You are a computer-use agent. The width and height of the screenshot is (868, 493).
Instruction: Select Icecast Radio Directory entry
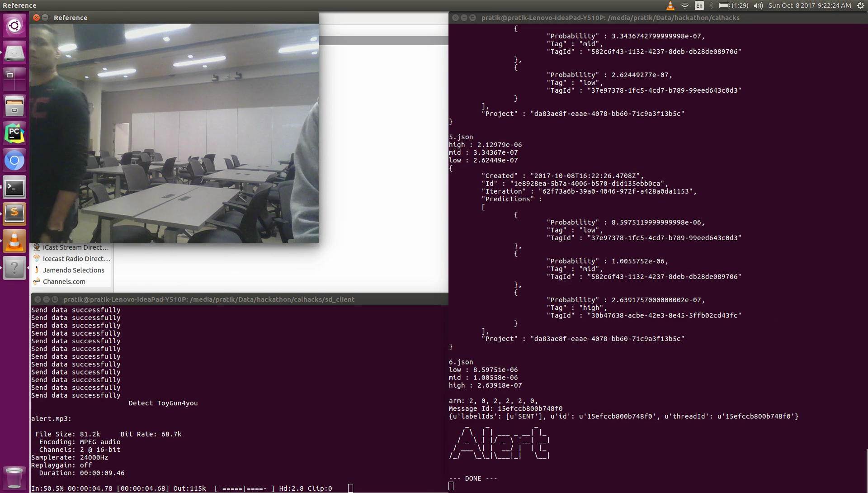pos(76,259)
